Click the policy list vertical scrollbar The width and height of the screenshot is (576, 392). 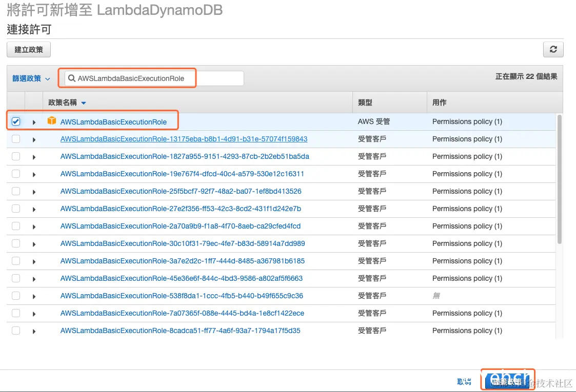pyautogui.click(x=560, y=180)
